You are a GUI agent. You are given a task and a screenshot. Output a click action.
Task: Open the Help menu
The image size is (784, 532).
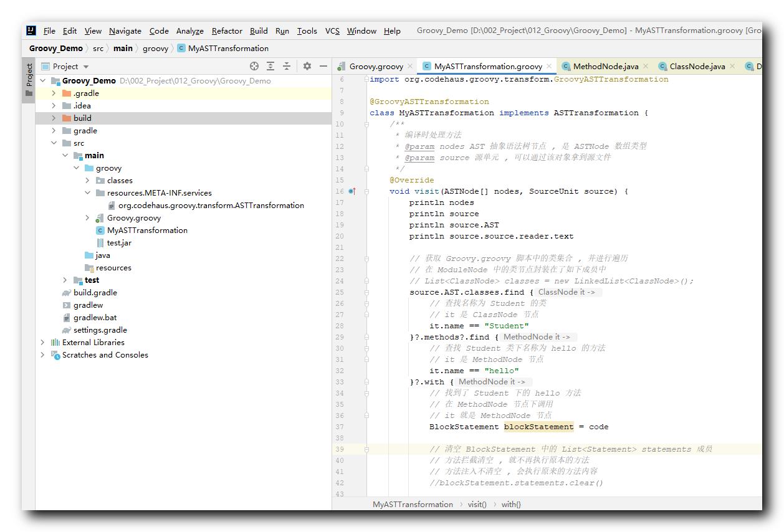pos(392,31)
